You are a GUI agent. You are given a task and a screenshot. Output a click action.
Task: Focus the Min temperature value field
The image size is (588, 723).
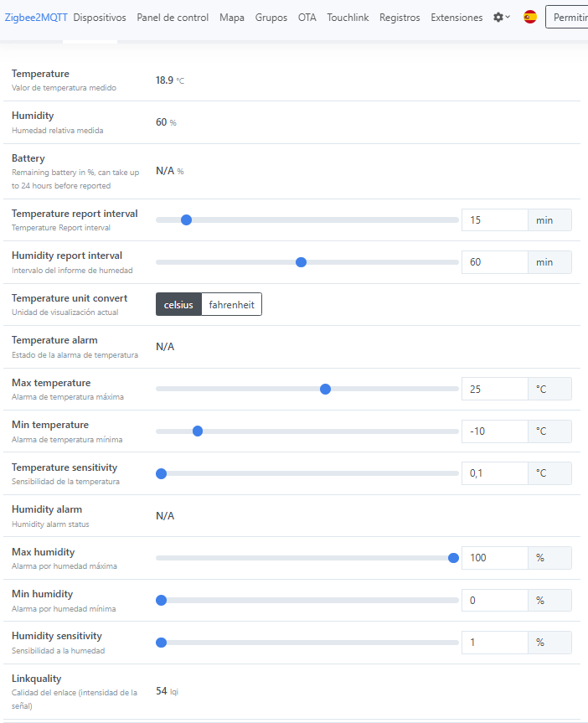(495, 431)
